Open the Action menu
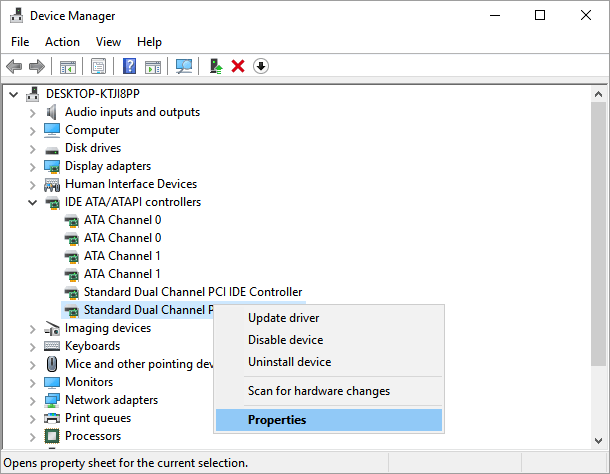This screenshot has height=474, width=610. tap(62, 42)
